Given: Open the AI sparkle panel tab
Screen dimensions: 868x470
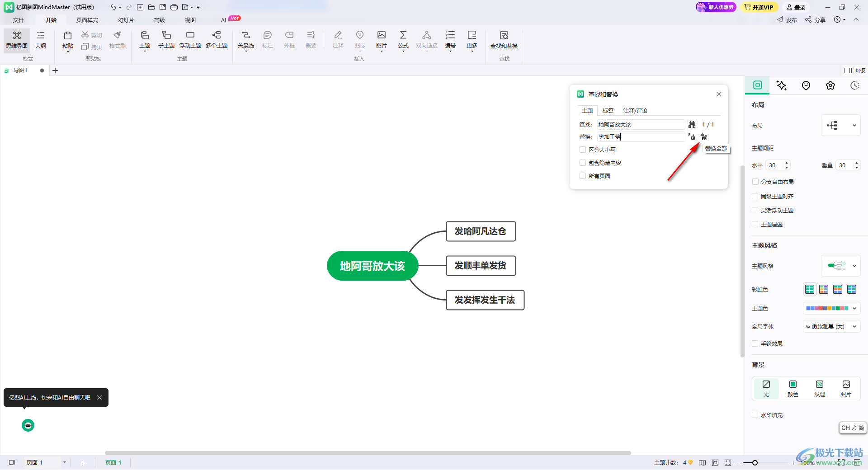Looking at the screenshot, I should (782, 85).
